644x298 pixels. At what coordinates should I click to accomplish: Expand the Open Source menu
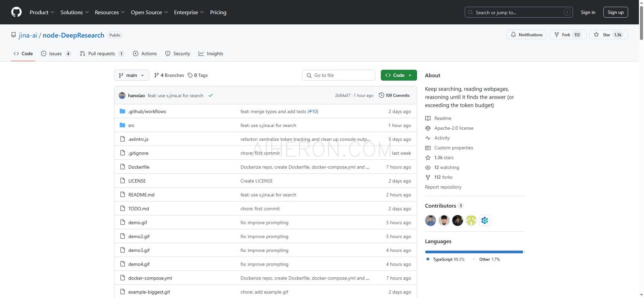pyautogui.click(x=149, y=12)
